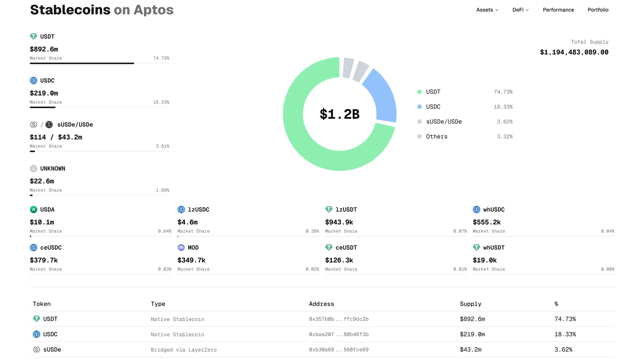Toggle the USDC legend entry
The image size is (644, 359).
[x=433, y=106]
